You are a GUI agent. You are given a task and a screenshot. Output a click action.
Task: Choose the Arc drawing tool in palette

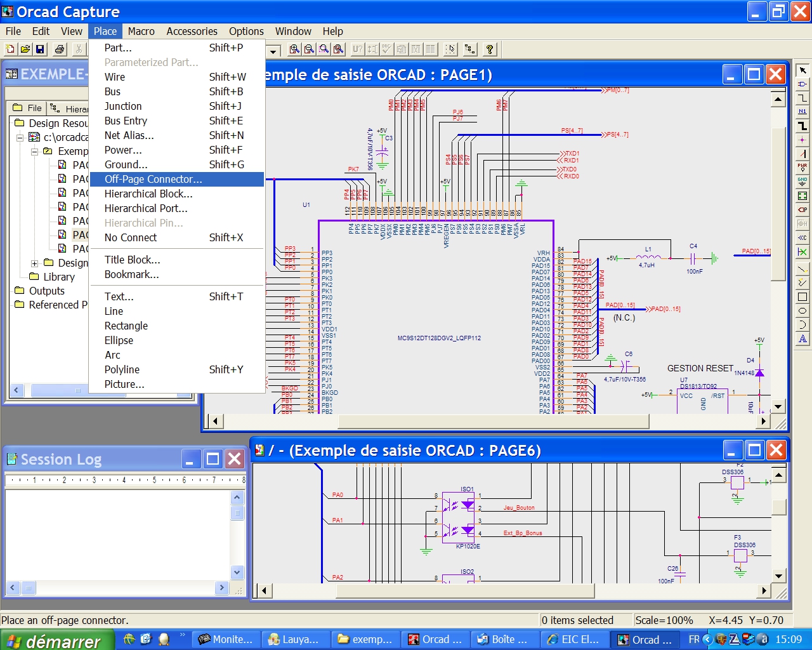[802, 325]
